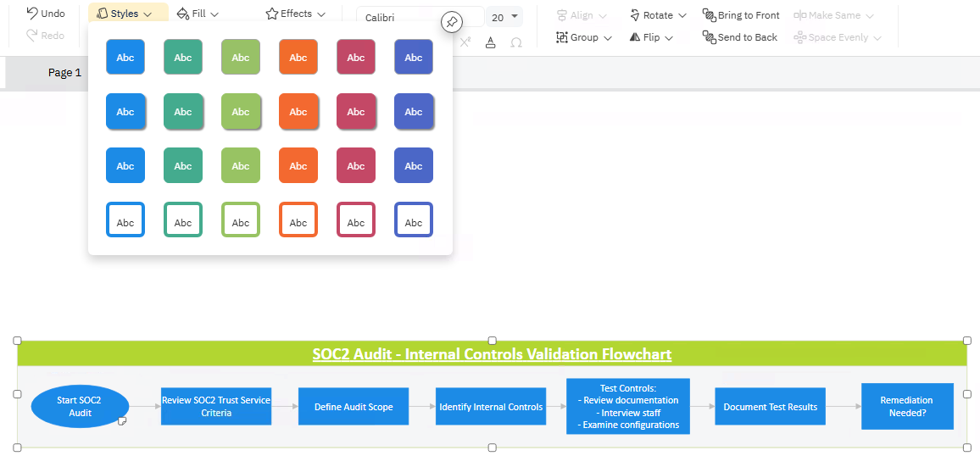980x467 pixels.
Task: Pin the Styles panel open
Action: tap(452, 22)
